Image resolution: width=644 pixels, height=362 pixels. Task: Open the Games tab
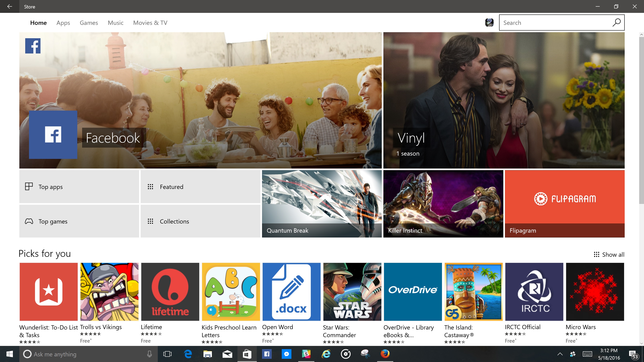pyautogui.click(x=89, y=23)
